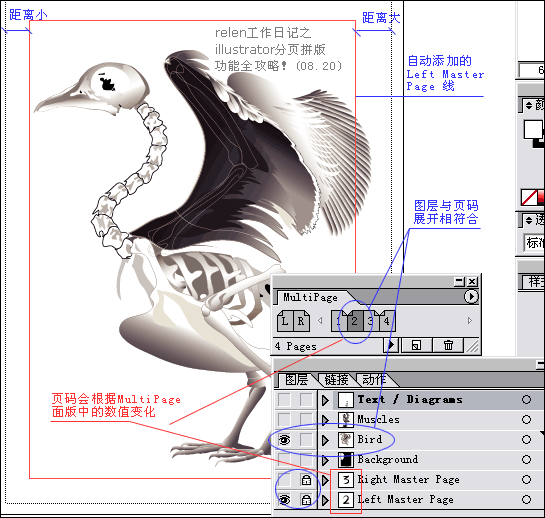This screenshot has height=518, width=545.
Task: Expand the Left Master Page layer
Action: tap(325, 500)
